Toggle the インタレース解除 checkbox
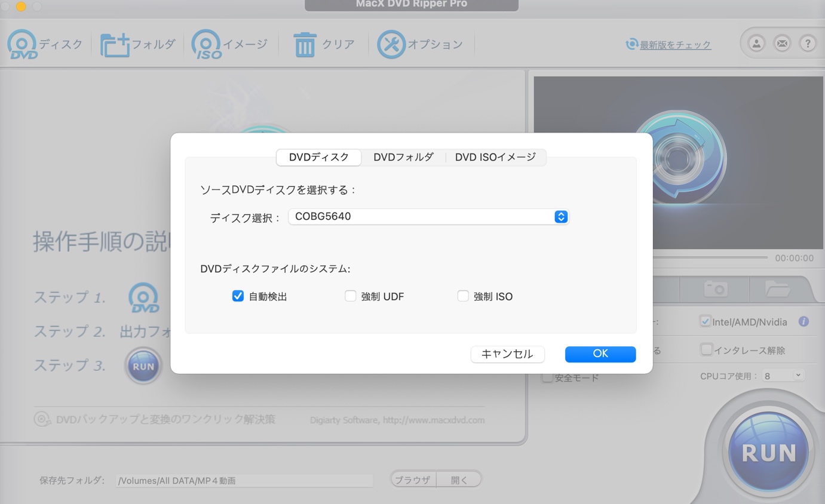 706,349
